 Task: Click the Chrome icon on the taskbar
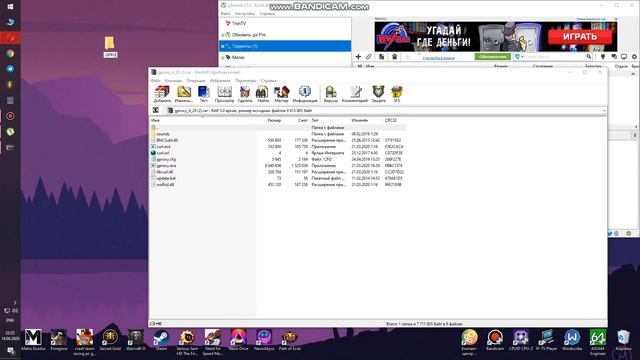point(11,53)
